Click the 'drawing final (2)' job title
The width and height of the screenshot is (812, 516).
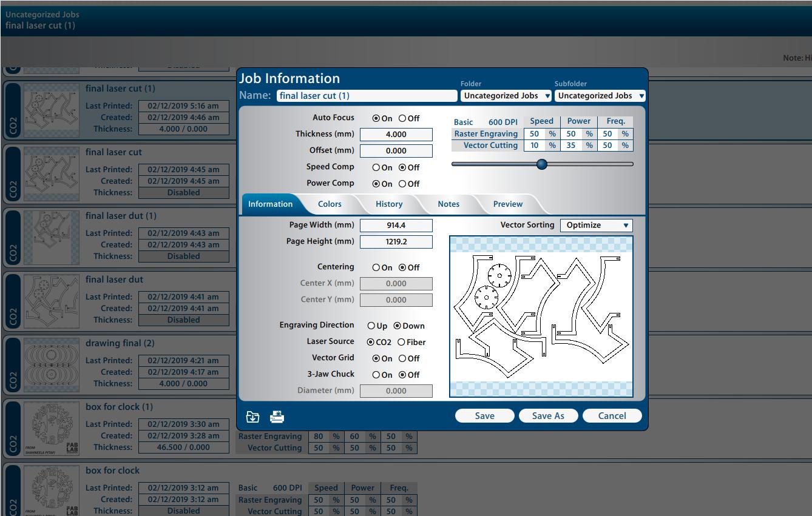click(120, 343)
